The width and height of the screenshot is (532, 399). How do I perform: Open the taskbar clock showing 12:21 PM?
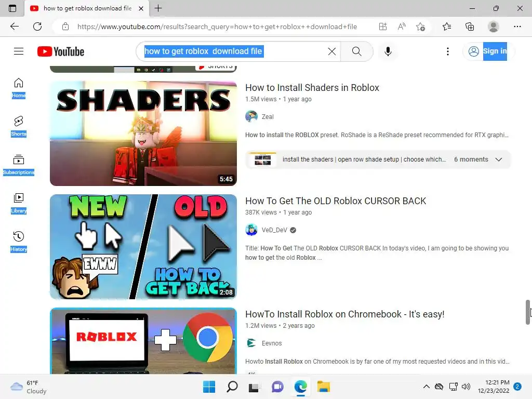click(494, 387)
